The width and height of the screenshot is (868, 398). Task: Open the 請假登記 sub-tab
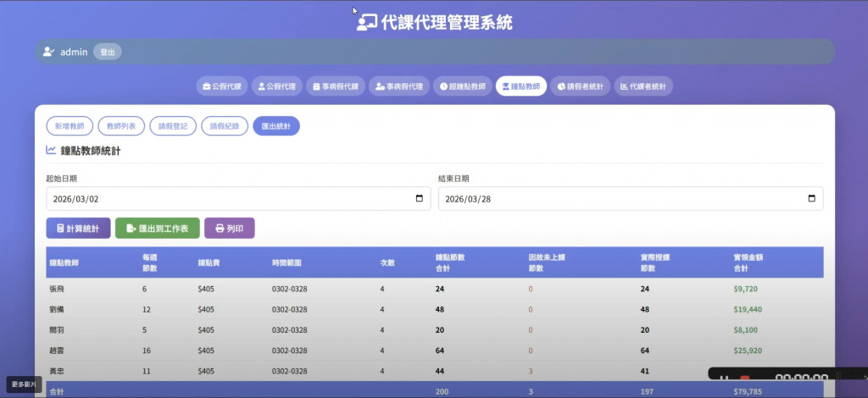click(172, 126)
